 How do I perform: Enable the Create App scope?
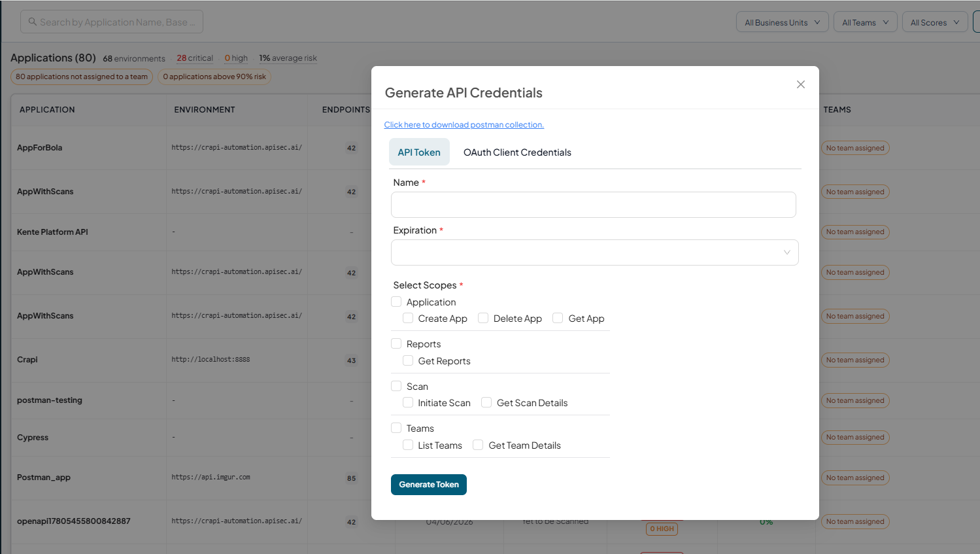(x=408, y=318)
